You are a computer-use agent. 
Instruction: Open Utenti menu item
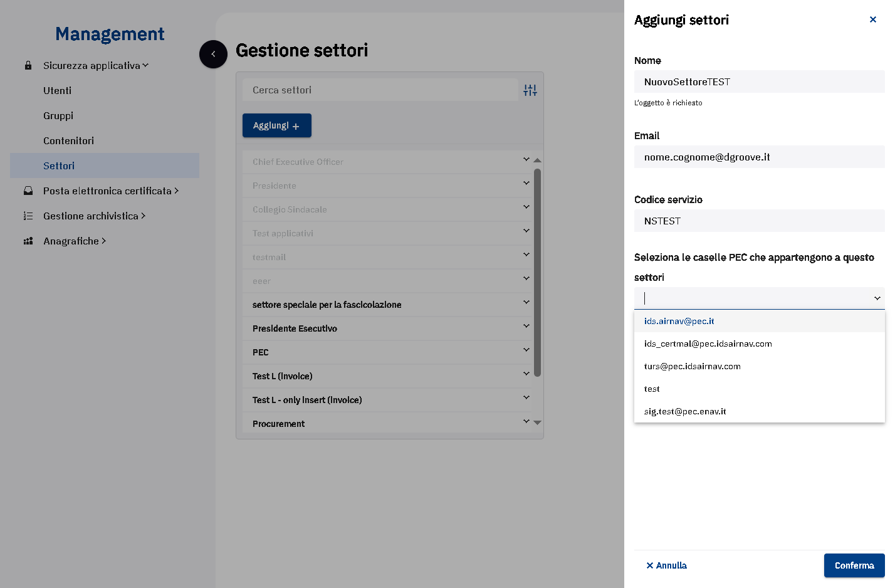tap(57, 90)
